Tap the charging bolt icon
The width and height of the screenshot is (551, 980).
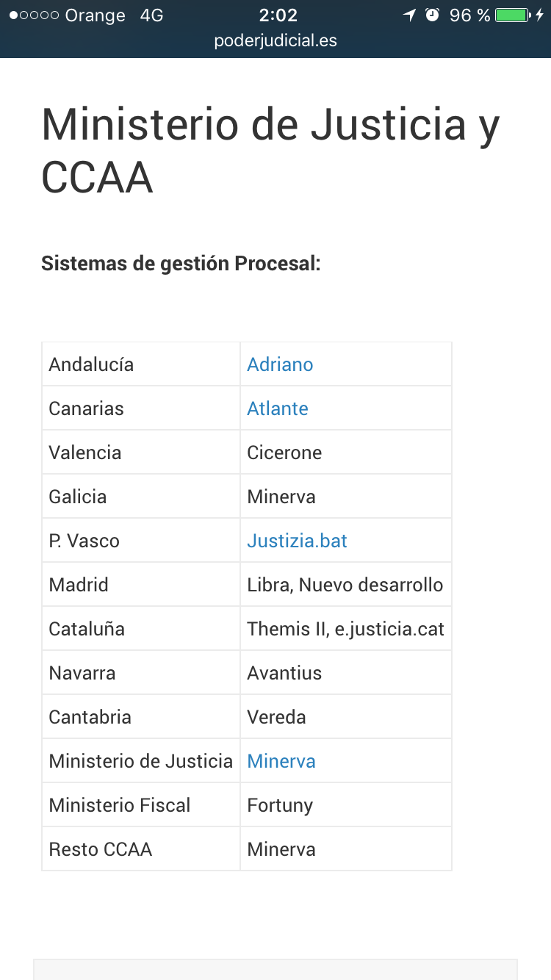coord(540,15)
